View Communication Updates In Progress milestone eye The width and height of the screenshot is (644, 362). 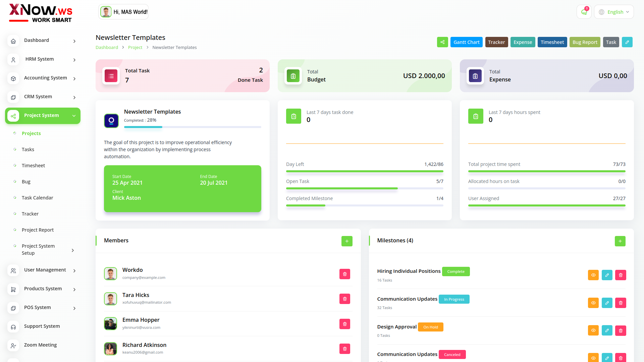593,303
